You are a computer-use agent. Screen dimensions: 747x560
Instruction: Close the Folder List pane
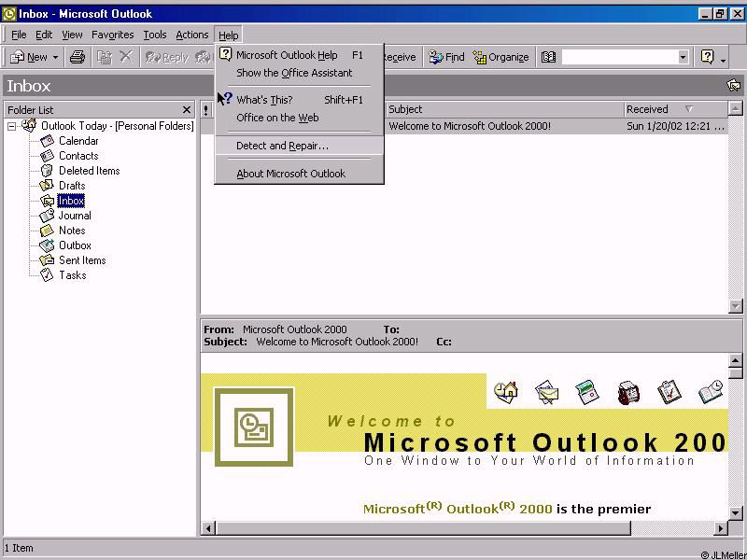186,110
